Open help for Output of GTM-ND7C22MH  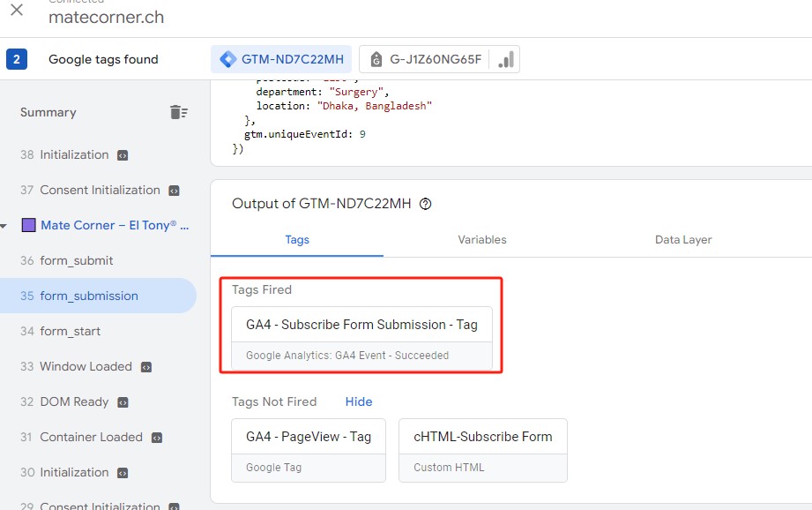(x=425, y=204)
